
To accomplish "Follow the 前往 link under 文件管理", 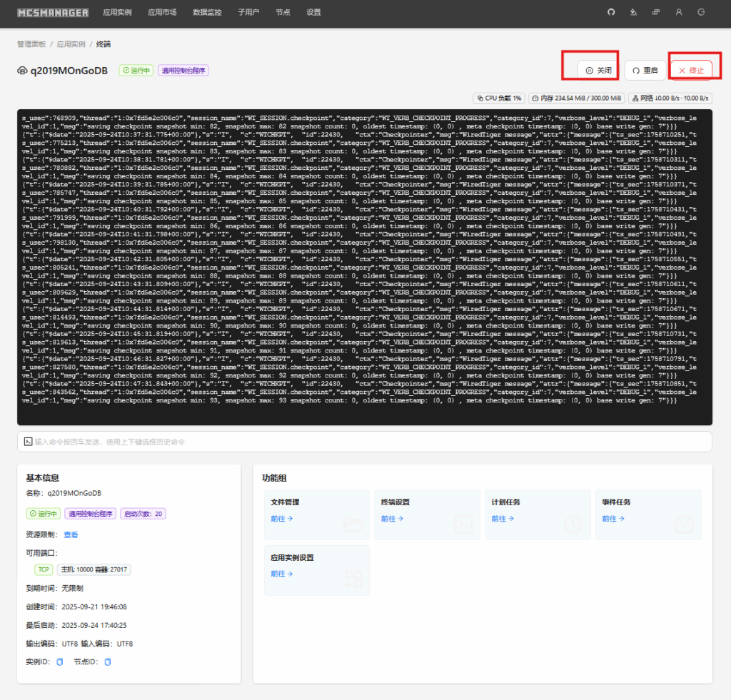I will (x=281, y=519).
